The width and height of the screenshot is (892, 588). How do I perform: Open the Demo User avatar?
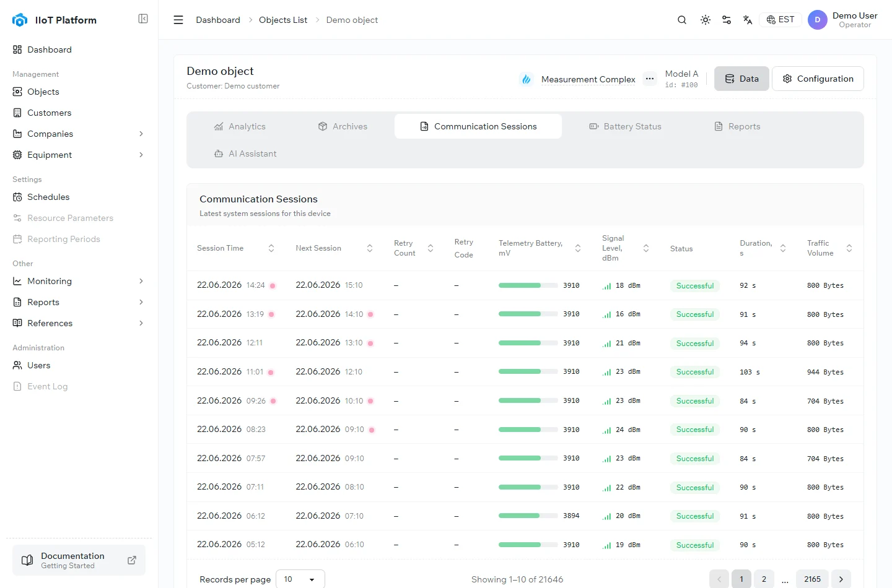[818, 20]
